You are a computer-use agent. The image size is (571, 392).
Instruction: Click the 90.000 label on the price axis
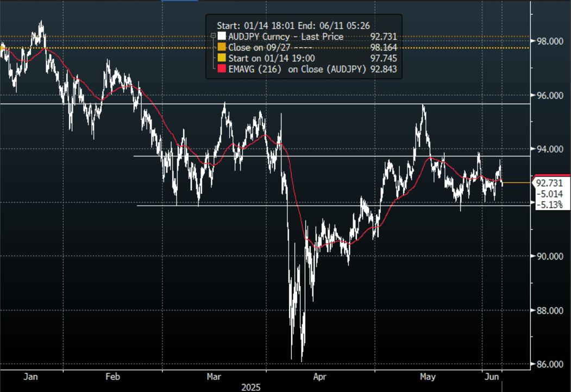pyautogui.click(x=549, y=256)
